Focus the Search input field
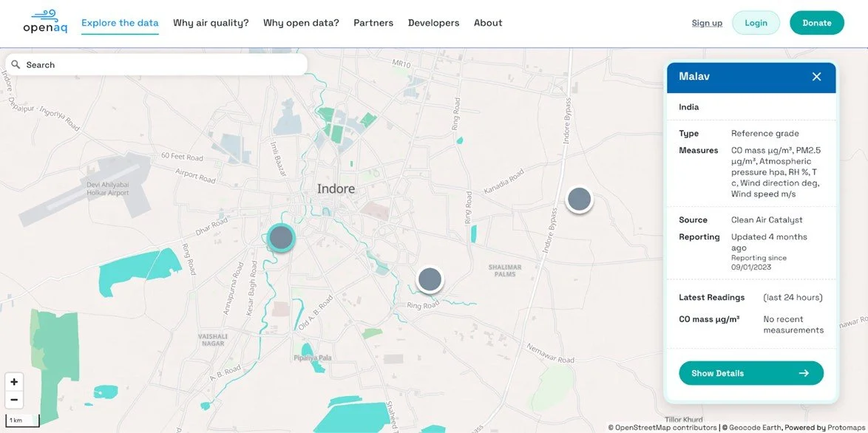 tap(156, 65)
